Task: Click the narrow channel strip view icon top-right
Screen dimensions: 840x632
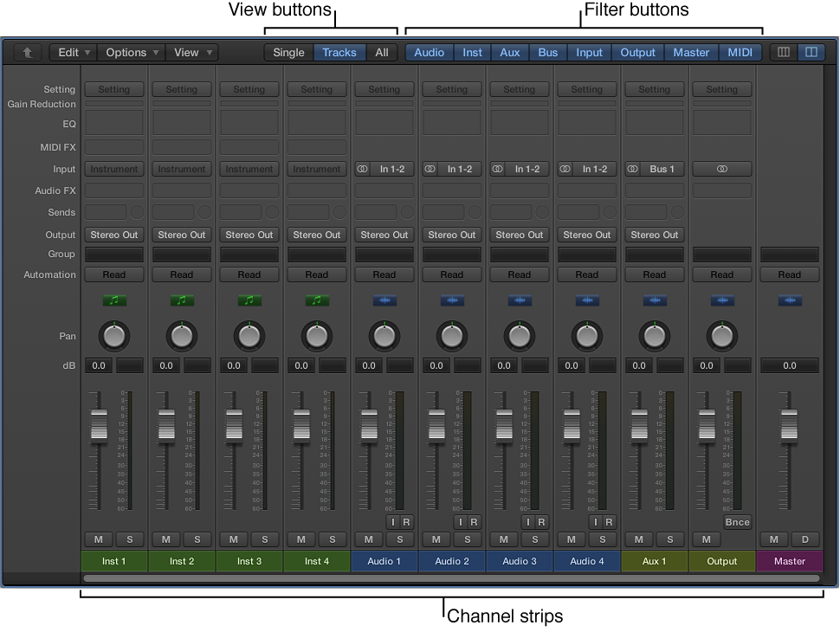Action: pyautogui.click(x=782, y=52)
